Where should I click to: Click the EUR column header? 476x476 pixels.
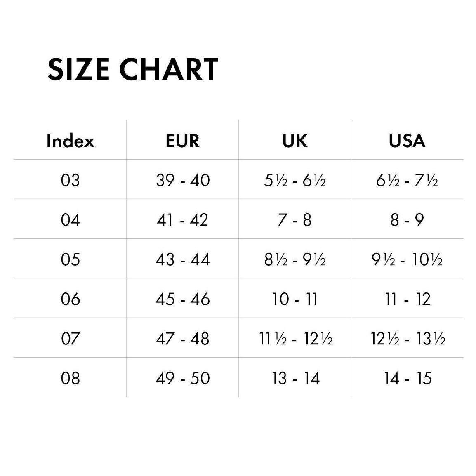(x=183, y=141)
